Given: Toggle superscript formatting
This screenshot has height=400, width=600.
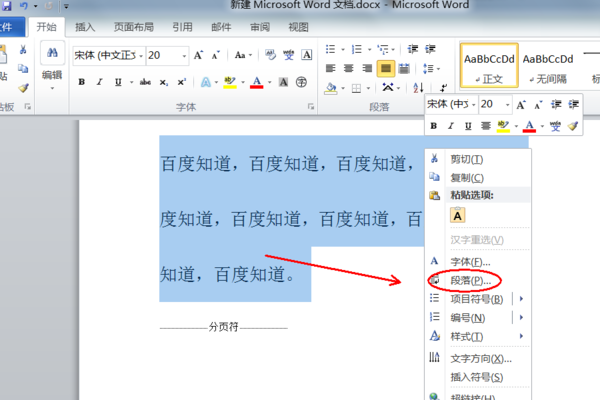Looking at the screenshot, I should [x=181, y=82].
